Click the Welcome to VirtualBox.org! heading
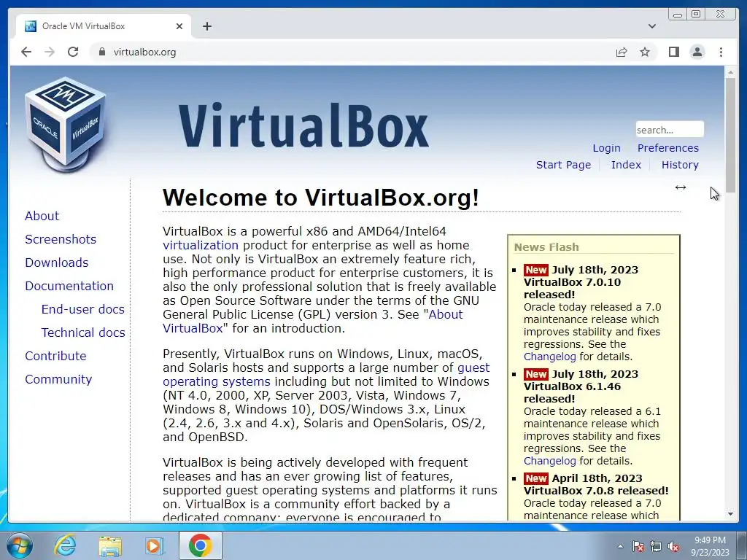The height and width of the screenshot is (560, 747). pos(321,197)
